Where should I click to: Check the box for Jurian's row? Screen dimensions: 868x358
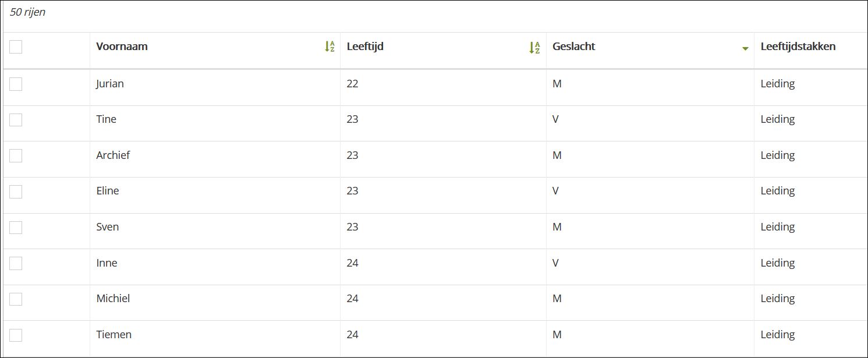coord(16,84)
